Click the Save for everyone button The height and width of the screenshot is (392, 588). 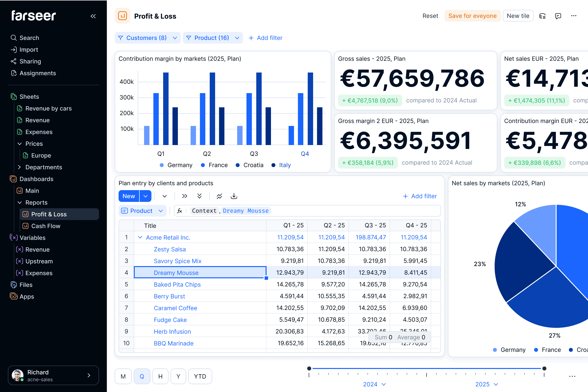coord(473,16)
